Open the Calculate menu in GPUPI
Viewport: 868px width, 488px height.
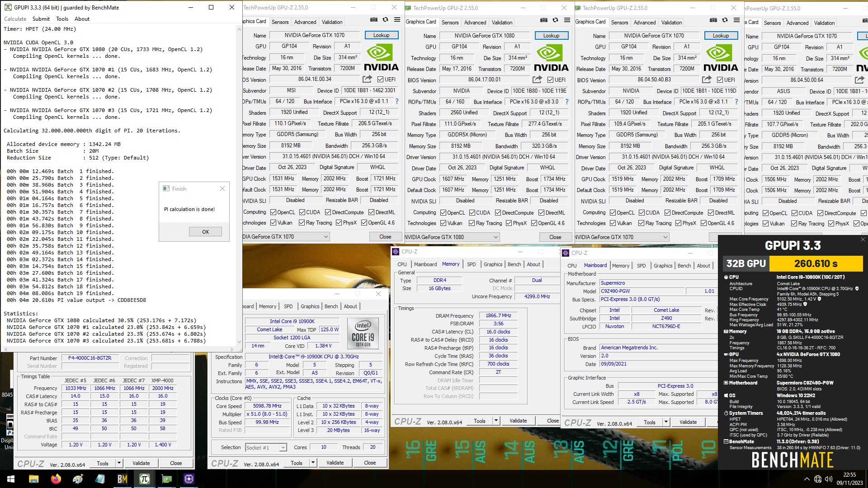click(15, 19)
